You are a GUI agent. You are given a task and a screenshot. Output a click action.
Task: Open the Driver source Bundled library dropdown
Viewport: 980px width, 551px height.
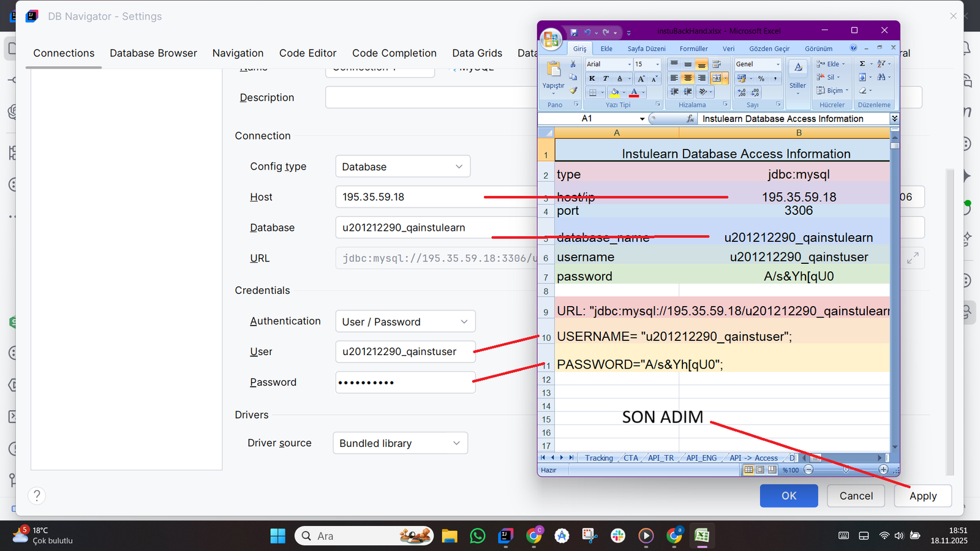[x=401, y=443]
